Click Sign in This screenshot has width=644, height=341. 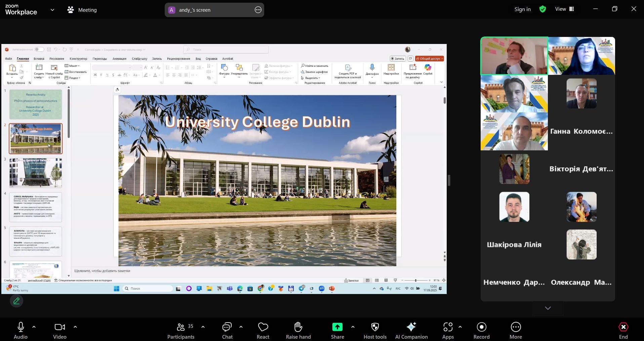pos(522,9)
